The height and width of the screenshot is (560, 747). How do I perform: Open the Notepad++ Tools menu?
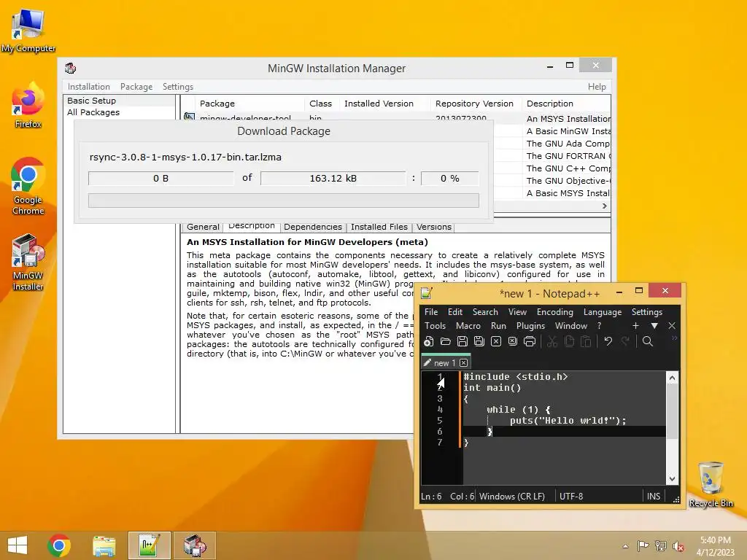coord(435,326)
